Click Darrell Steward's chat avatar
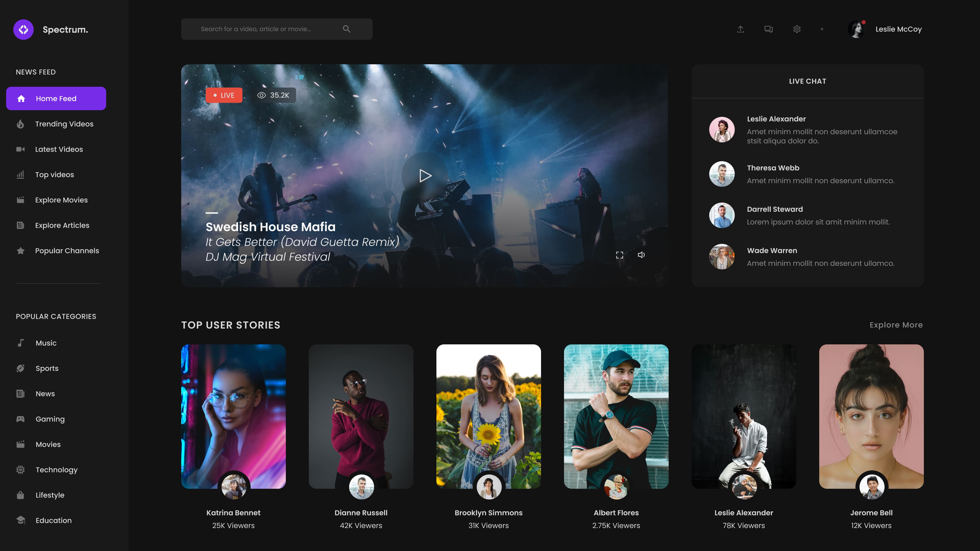The image size is (980, 551). click(x=722, y=215)
